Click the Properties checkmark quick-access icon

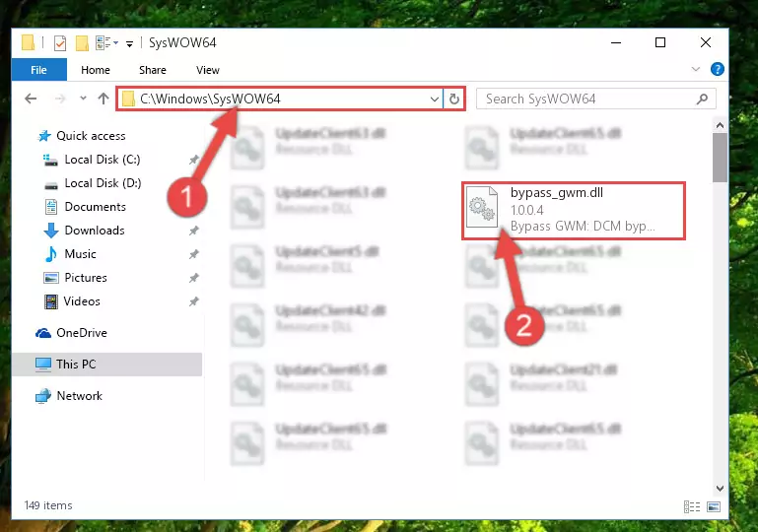60,43
